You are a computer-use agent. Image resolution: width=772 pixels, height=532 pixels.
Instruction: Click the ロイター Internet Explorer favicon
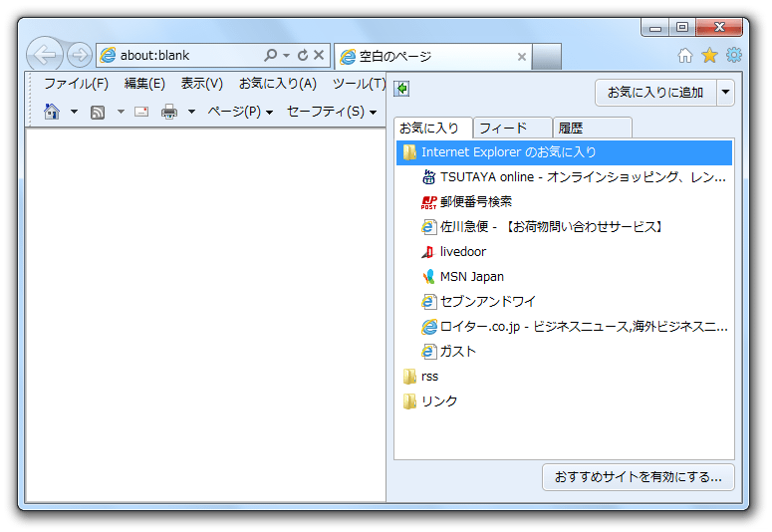coord(429,327)
